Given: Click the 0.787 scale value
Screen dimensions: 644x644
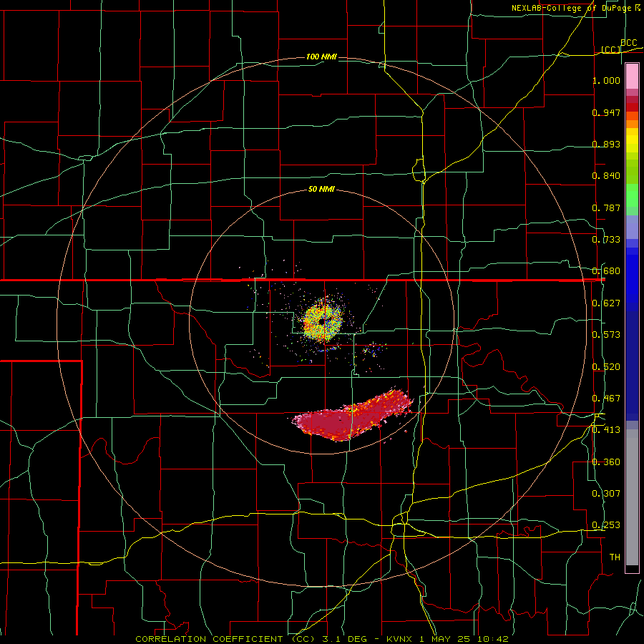Looking at the screenshot, I should pos(606,208).
